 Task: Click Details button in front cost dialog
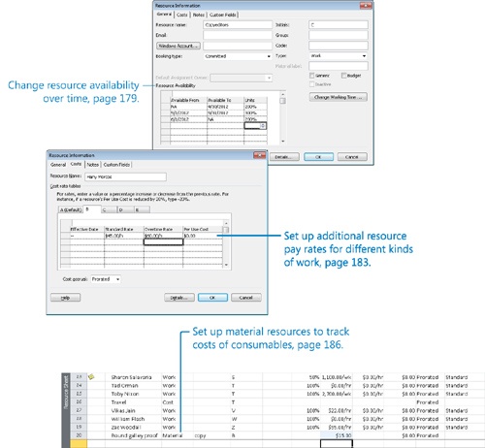(x=179, y=298)
